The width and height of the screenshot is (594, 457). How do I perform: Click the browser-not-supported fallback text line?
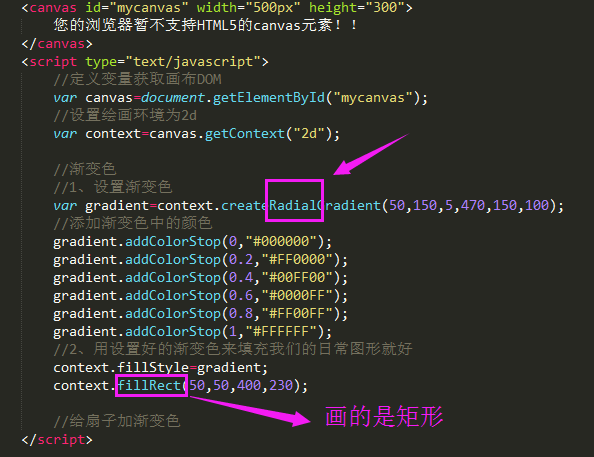(205, 25)
